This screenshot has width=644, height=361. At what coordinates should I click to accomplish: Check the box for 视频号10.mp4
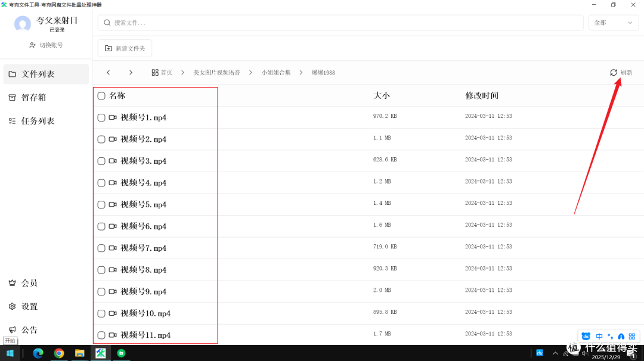pyautogui.click(x=101, y=313)
